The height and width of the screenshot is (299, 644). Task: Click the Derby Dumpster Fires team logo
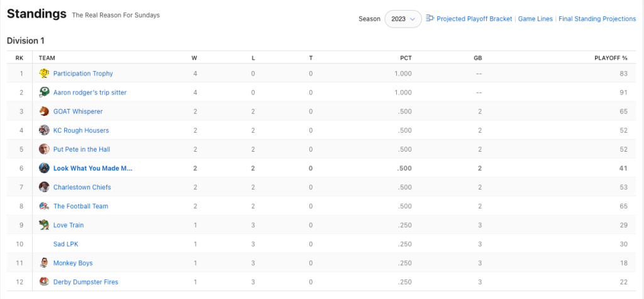pos(44,281)
